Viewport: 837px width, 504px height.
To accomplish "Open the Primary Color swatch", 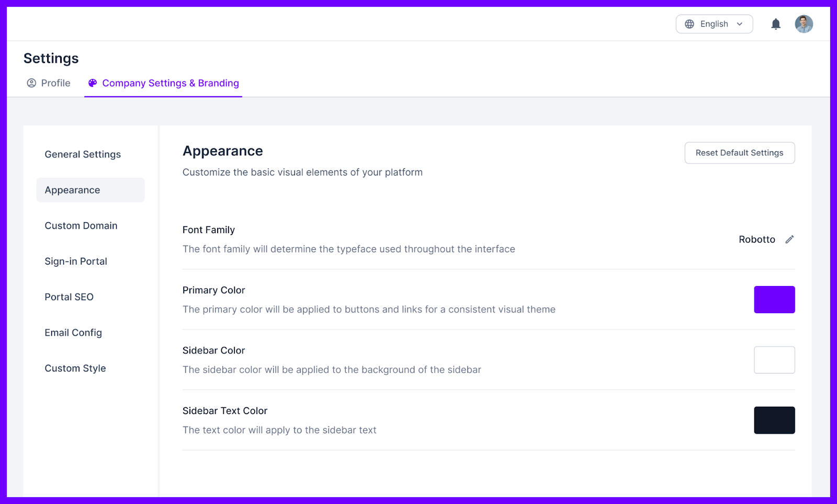I will (774, 299).
